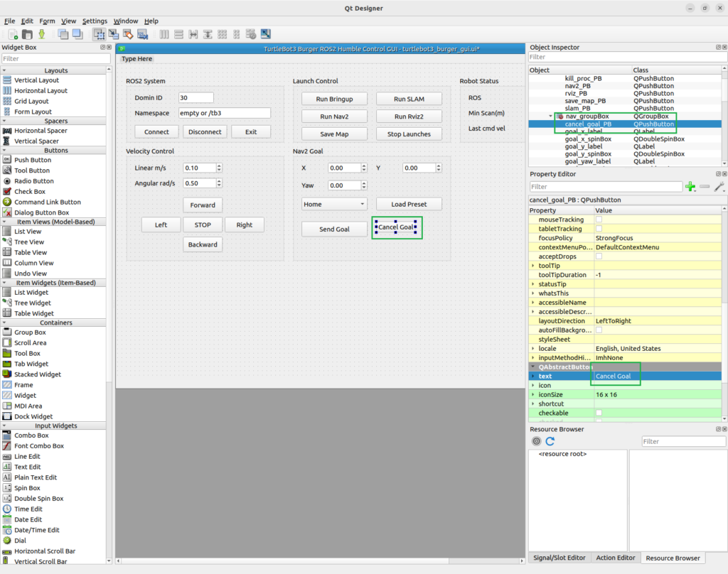This screenshot has width=728, height=574.
Task: Collapse the Containers category in Widget Box
Action: click(4, 323)
